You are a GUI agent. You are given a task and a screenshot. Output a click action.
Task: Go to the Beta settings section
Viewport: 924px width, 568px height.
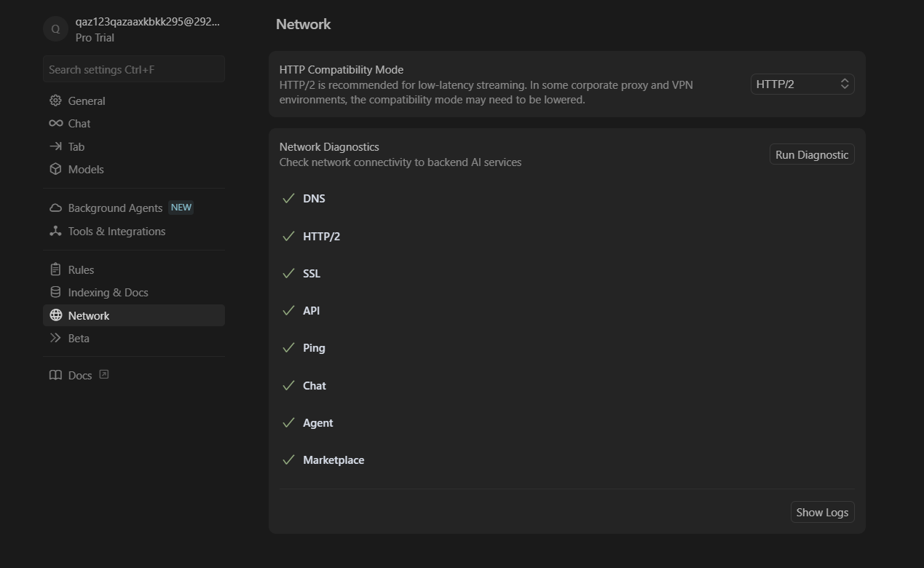pyautogui.click(x=79, y=338)
